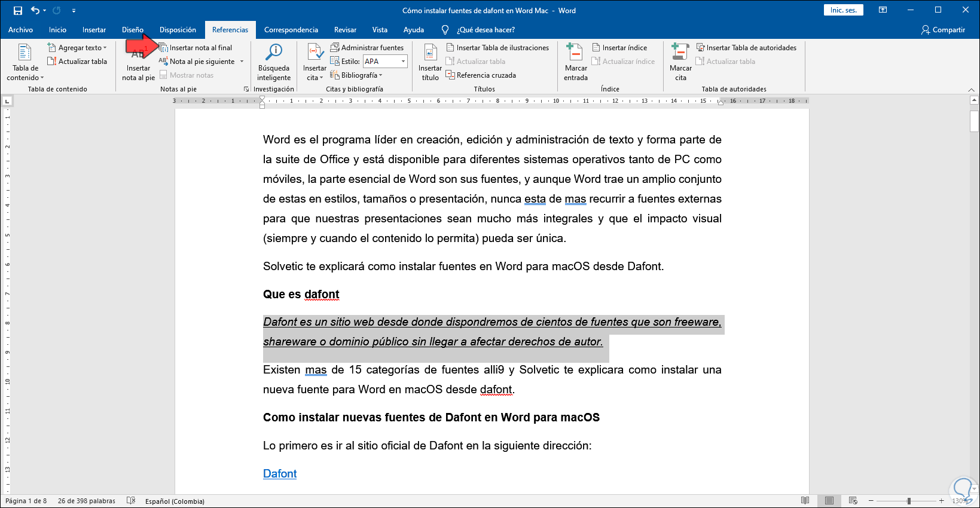Expand the Nota al pie siguiente arrow
This screenshot has width=980, height=508.
[x=242, y=62]
